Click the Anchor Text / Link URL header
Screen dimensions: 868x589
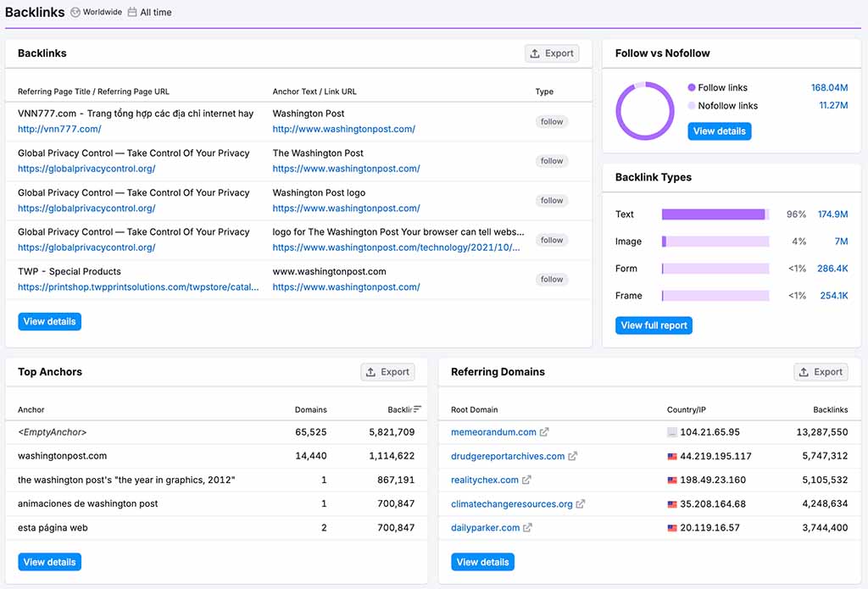pyautogui.click(x=314, y=92)
